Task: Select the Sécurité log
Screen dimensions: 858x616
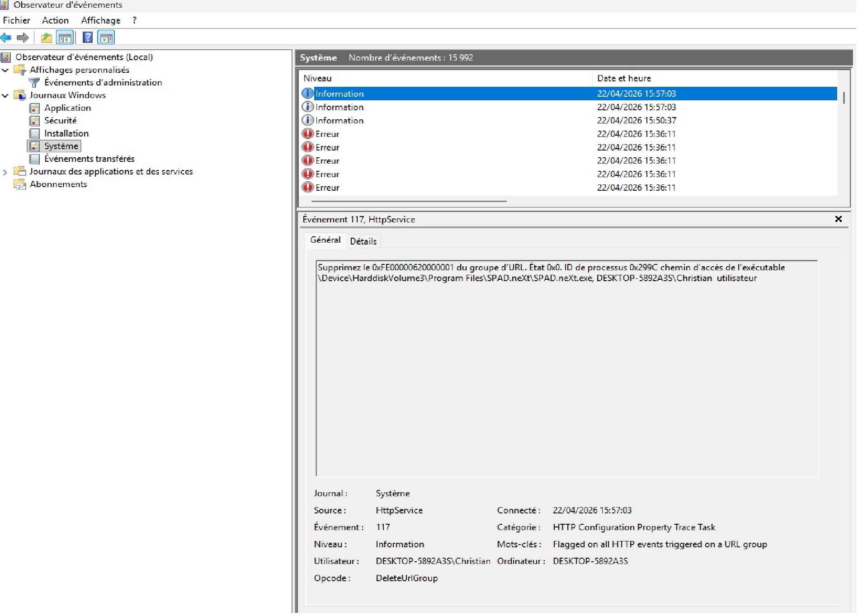Action: tap(60, 121)
